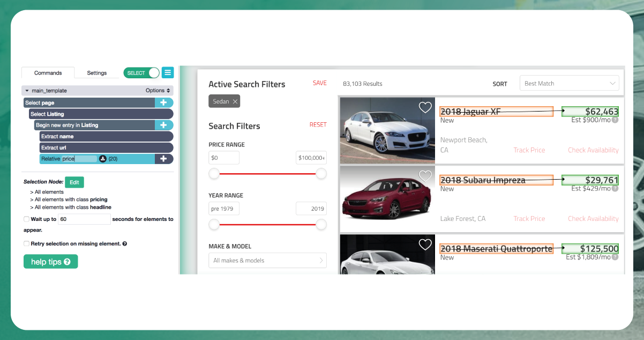Click the pre 1979 year field

tap(224, 209)
